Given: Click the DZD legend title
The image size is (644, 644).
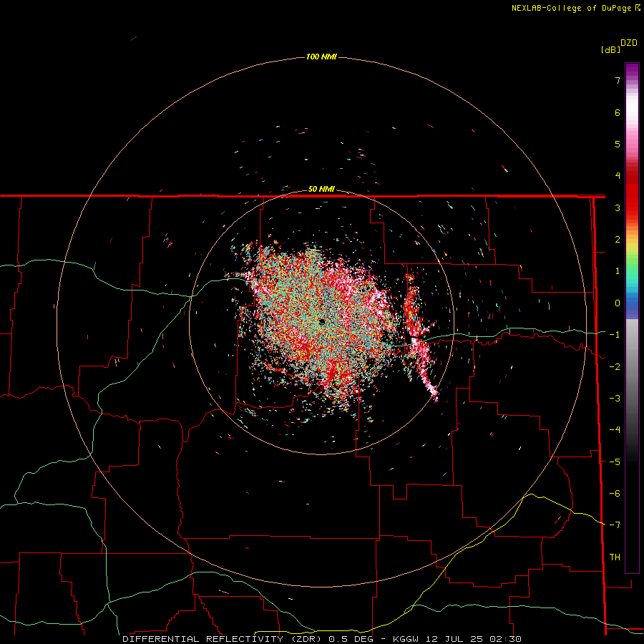Looking at the screenshot, I should coord(629,43).
